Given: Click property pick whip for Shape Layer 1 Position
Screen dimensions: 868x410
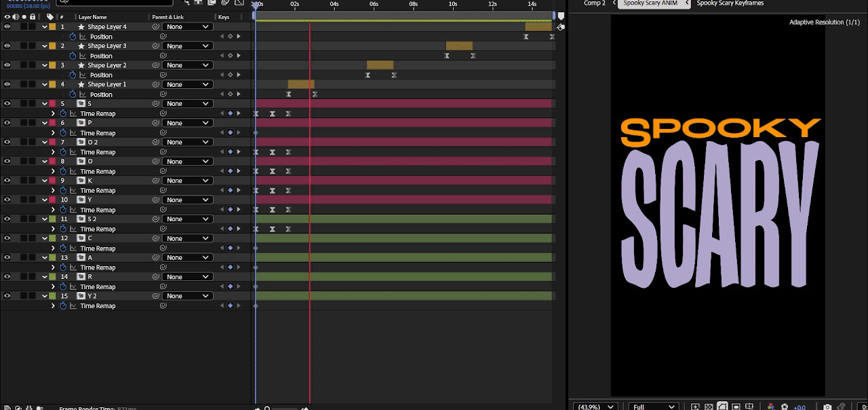Looking at the screenshot, I should tap(163, 94).
